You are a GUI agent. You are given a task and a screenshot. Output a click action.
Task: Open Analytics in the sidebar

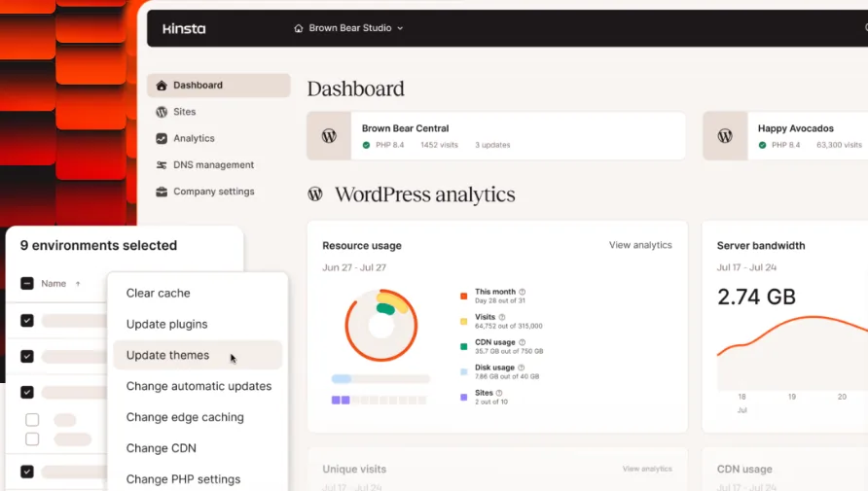(194, 138)
